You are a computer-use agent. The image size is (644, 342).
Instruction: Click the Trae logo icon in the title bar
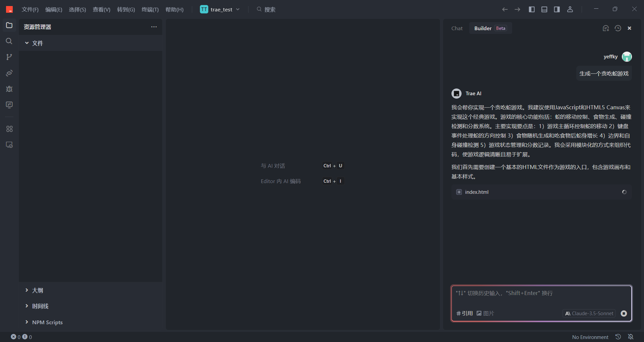click(9, 9)
